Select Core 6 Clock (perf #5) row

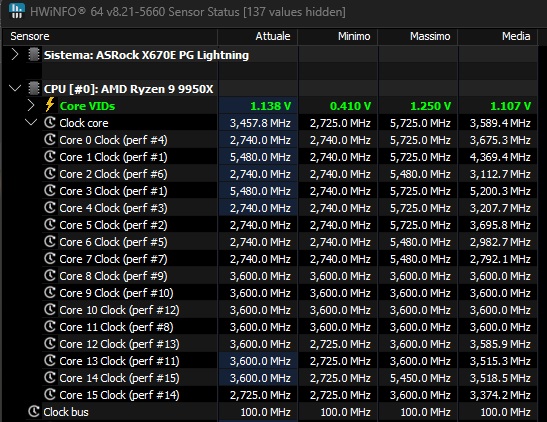[113, 242]
